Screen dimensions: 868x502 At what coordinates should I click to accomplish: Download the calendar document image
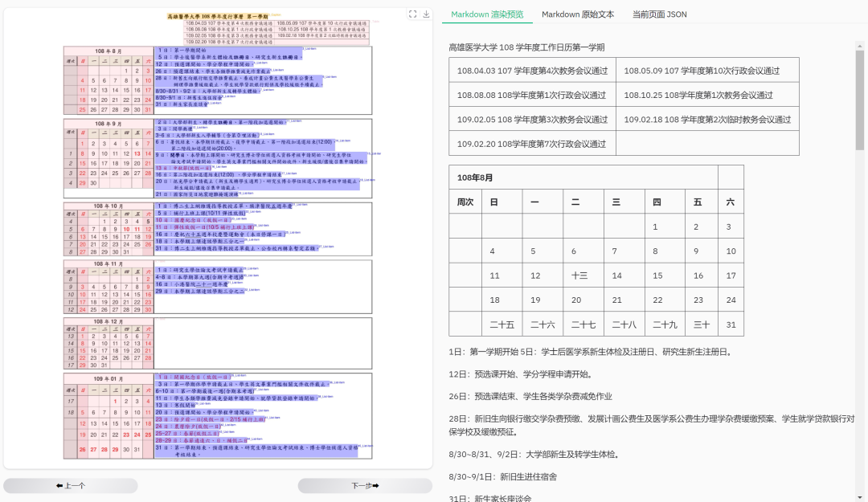click(x=426, y=13)
